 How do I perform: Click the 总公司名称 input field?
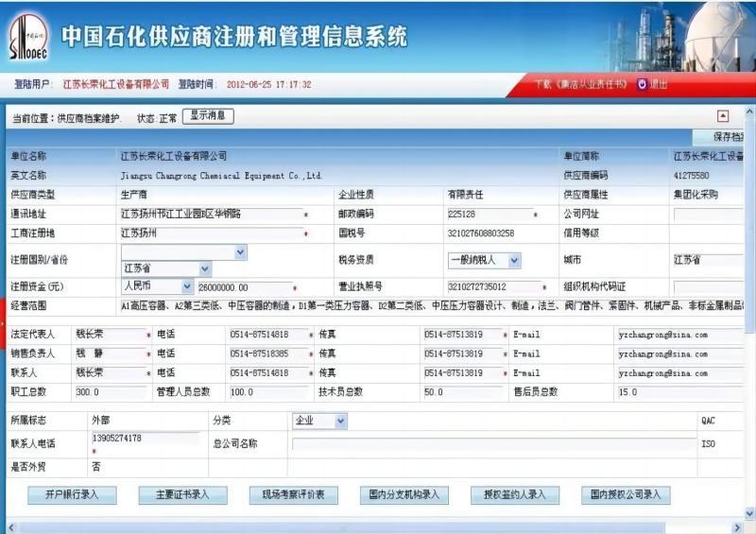click(x=494, y=444)
